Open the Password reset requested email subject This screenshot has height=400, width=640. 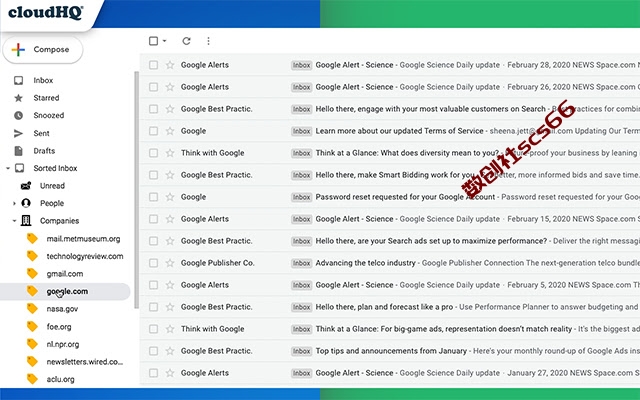pos(405,197)
